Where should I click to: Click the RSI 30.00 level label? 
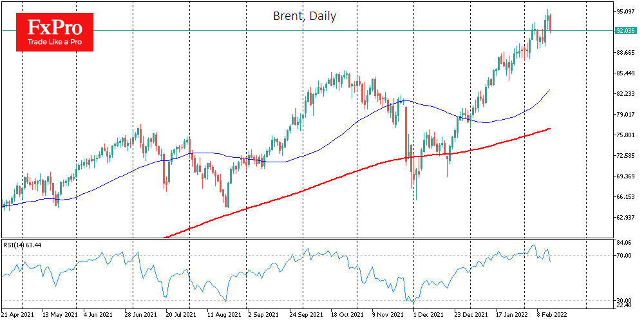pyautogui.click(x=622, y=301)
